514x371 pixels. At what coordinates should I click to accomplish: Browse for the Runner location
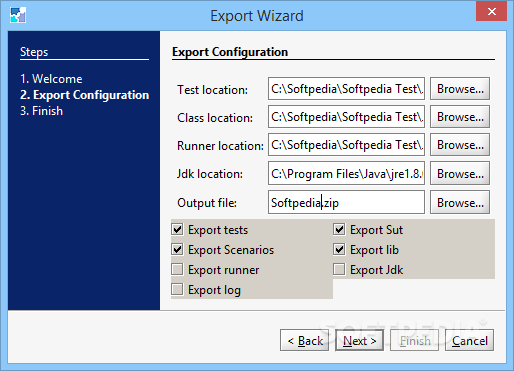point(460,145)
